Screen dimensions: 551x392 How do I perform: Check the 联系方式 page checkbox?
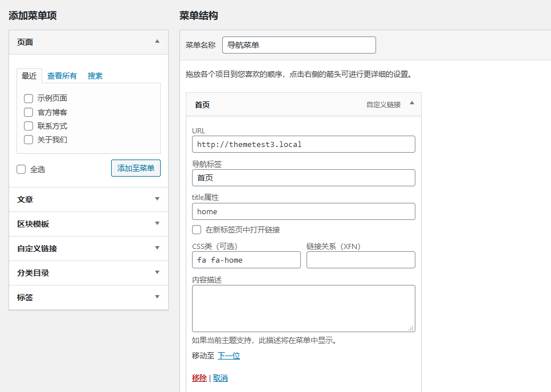click(x=28, y=125)
